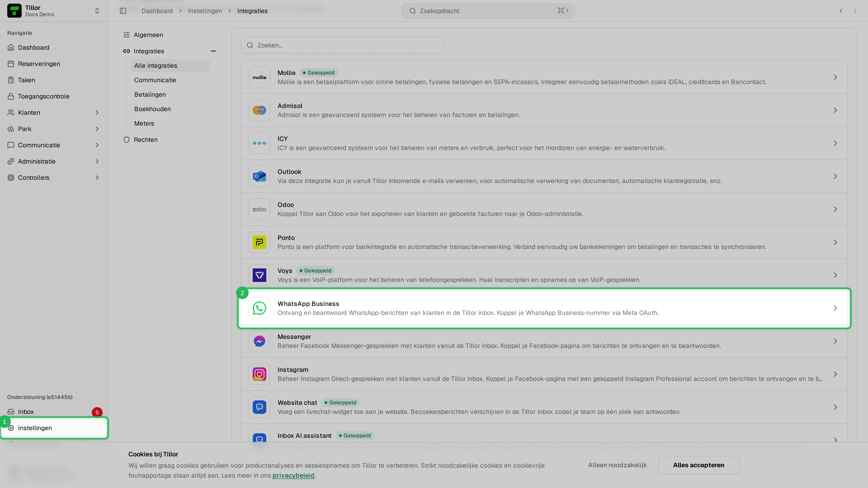868x488 pixels.
Task: Open Reserveringen in the navigation
Action: pyautogui.click(x=54, y=64)
